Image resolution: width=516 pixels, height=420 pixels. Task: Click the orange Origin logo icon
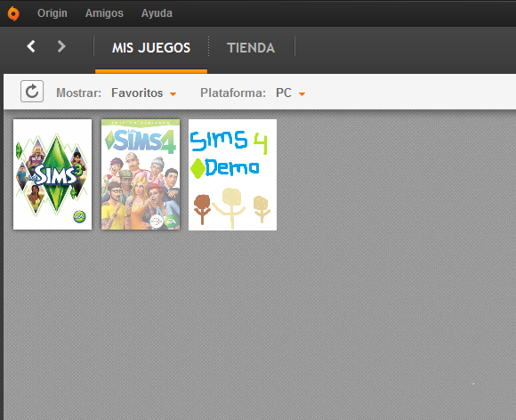13,13
